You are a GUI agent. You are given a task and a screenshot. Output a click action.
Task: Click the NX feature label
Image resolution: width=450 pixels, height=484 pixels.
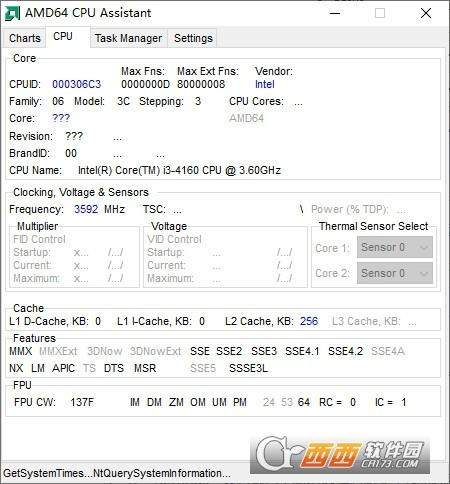[x=16, y=368]
